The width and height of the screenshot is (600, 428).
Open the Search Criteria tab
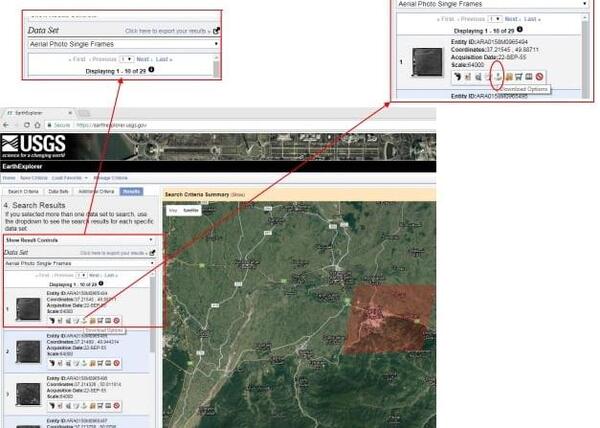(x=23, y=191)
